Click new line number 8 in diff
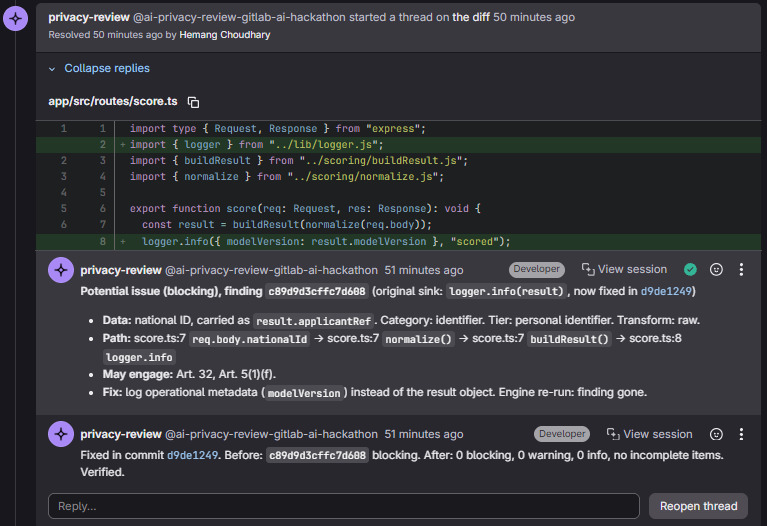 (x=102, y=241)
